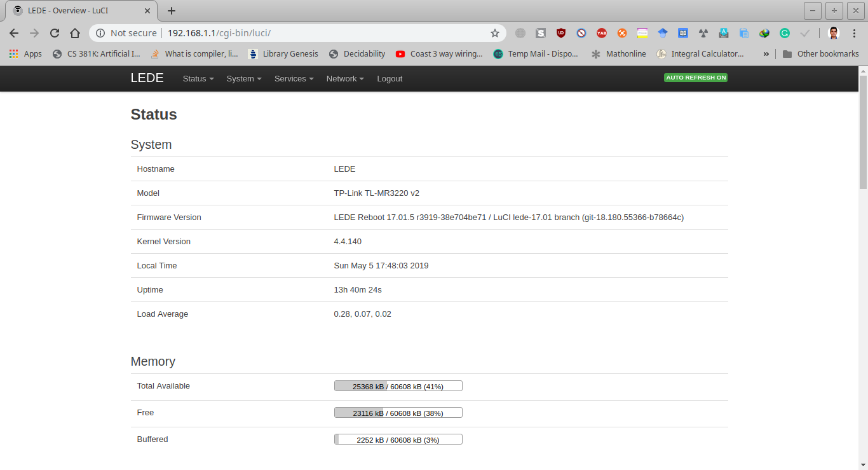This screenshot has height=470, width=868.
Task: Open the grey S extension icon
Action: 541,33
